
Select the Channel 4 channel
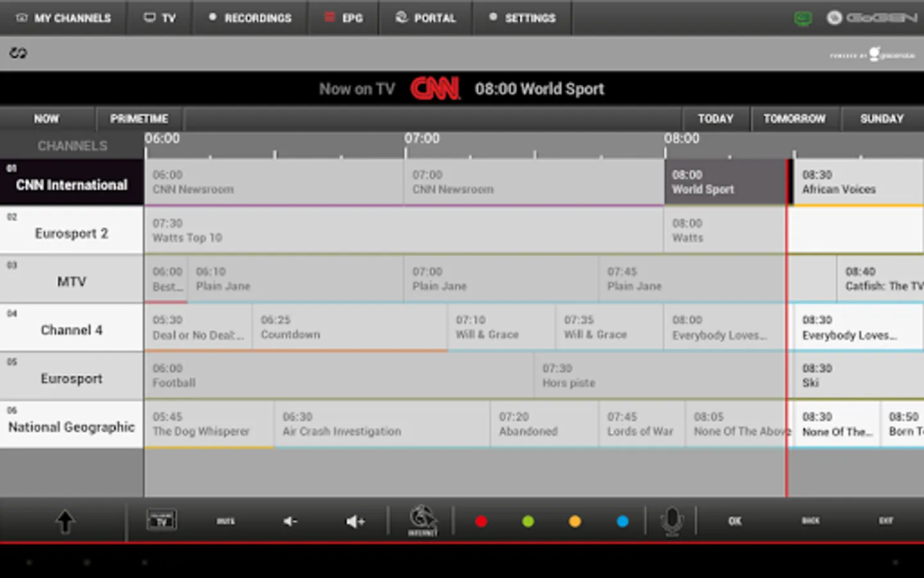click(72, 328)
